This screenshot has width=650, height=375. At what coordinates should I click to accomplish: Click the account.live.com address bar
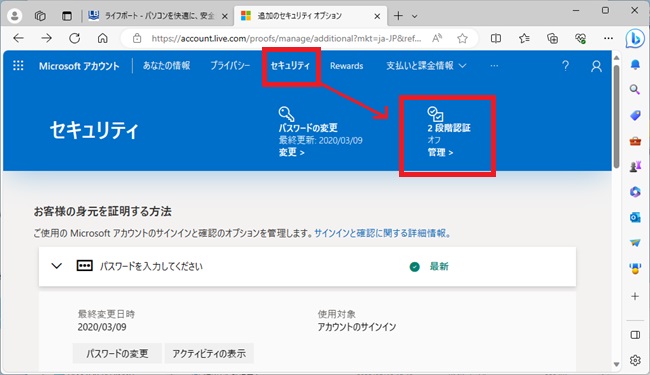[x=286, y=39]
